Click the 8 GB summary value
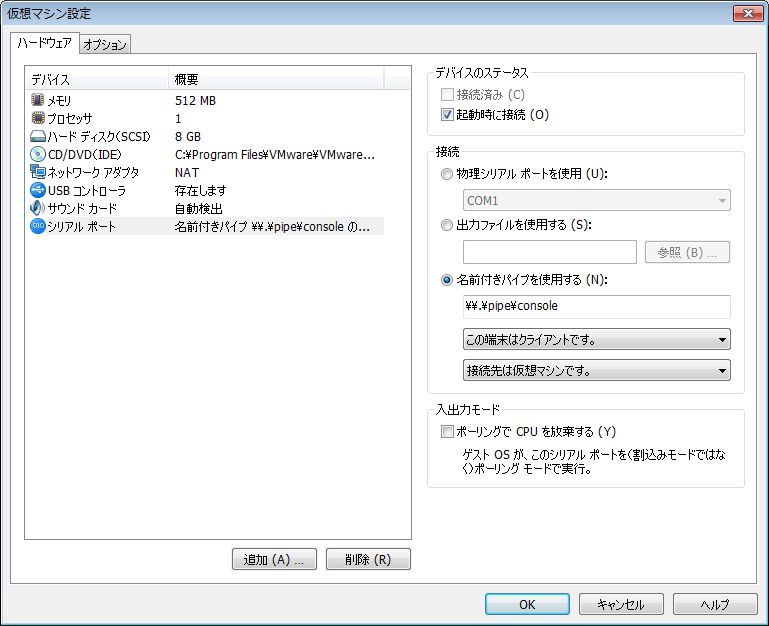Viewport: 769px width, 626px height. pos(188,136)
